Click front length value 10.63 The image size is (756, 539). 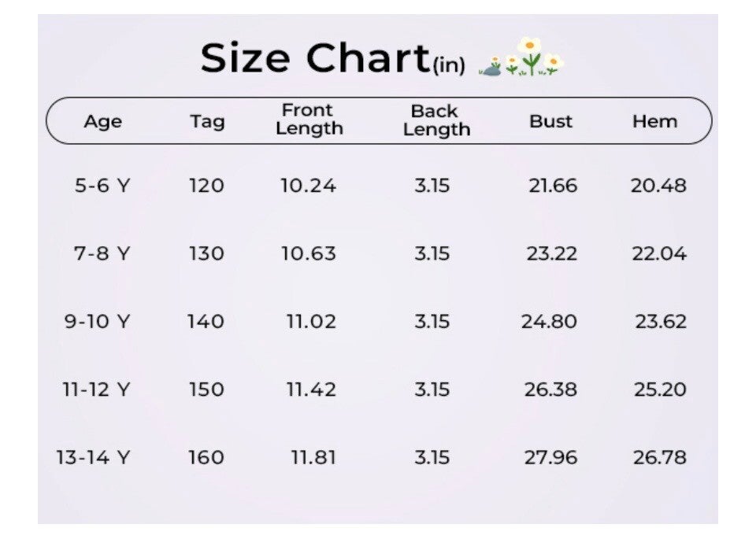(x=309, y=253)
